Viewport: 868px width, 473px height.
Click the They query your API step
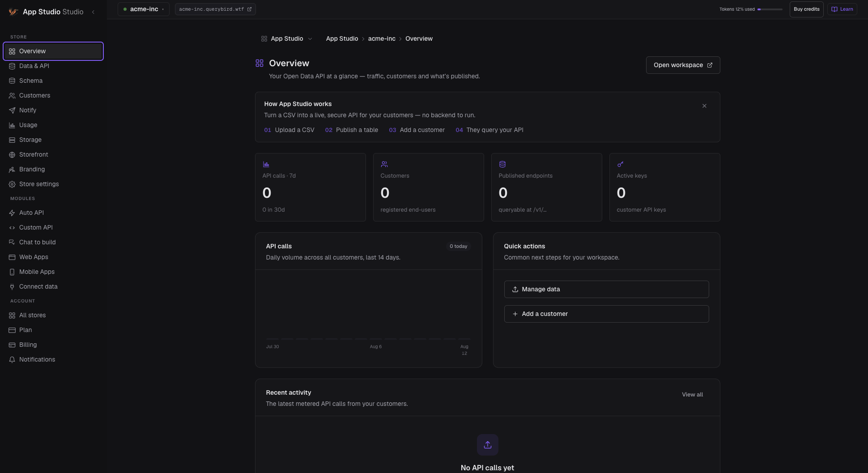(x=489, y=130)
